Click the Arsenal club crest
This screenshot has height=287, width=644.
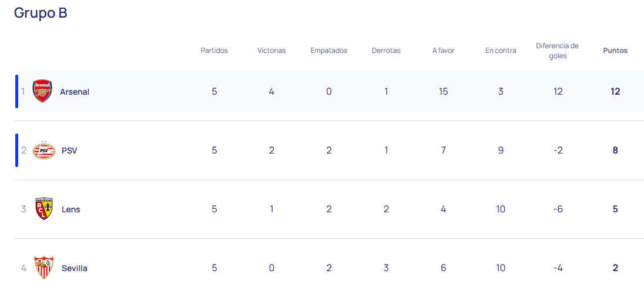(x=42, y=91)
